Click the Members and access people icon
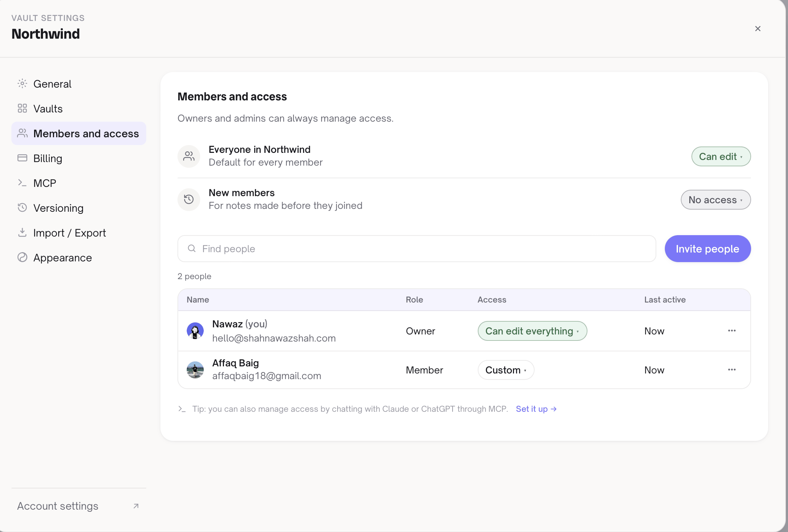 (x=22, y=133)
